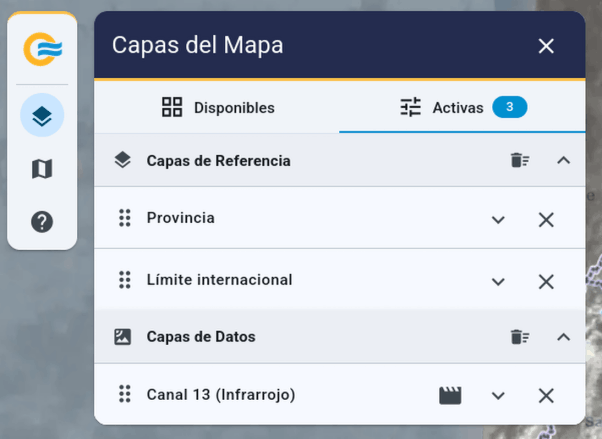602x439 pixels.
Task: Open animation for Canal 13 layer
Action: pyautogui.click(x=450, y=395)
